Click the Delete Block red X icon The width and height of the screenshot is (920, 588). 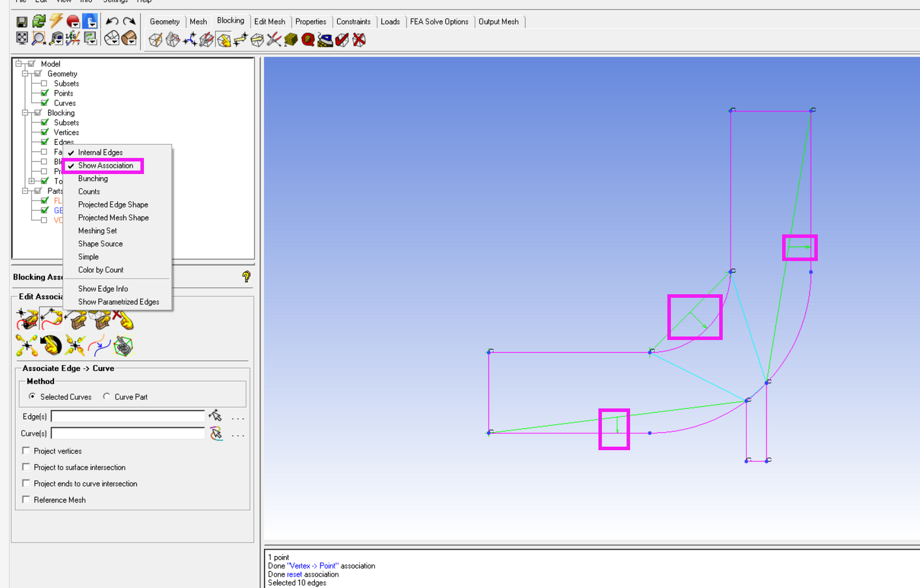(x=359, y=40)
